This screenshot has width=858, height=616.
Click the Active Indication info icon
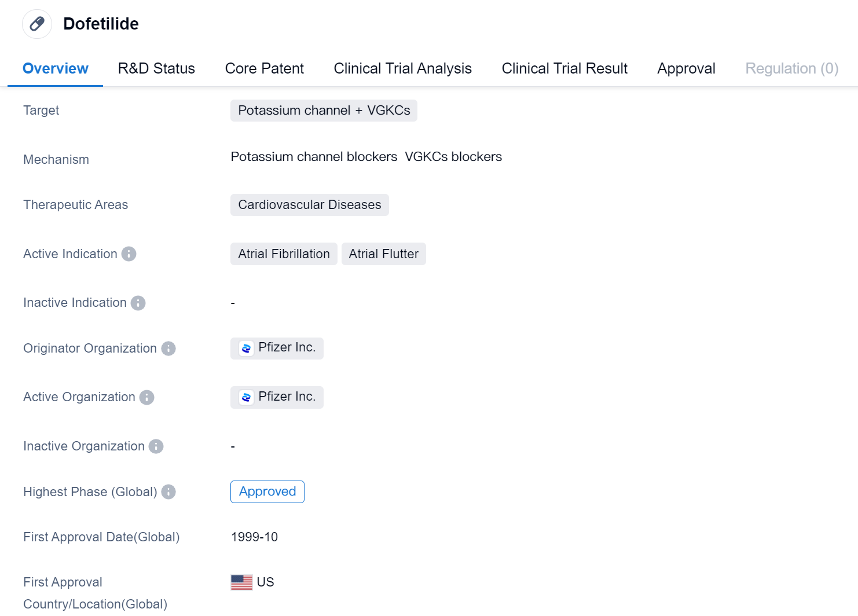[x=129, y=254]
